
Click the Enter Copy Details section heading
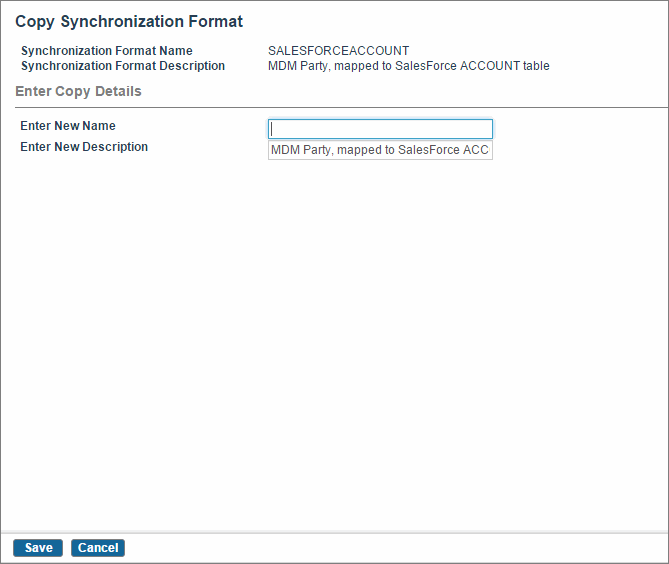click(x=78, y=91)
